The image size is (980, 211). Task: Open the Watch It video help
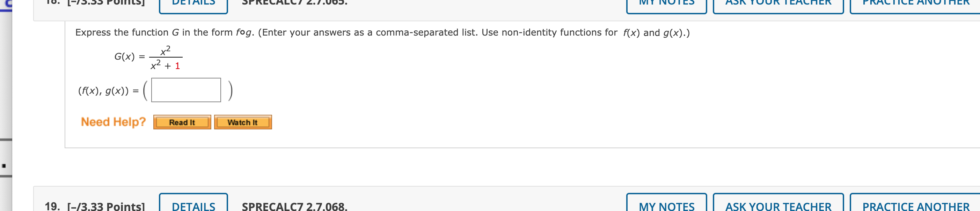(x=243, y=122)
